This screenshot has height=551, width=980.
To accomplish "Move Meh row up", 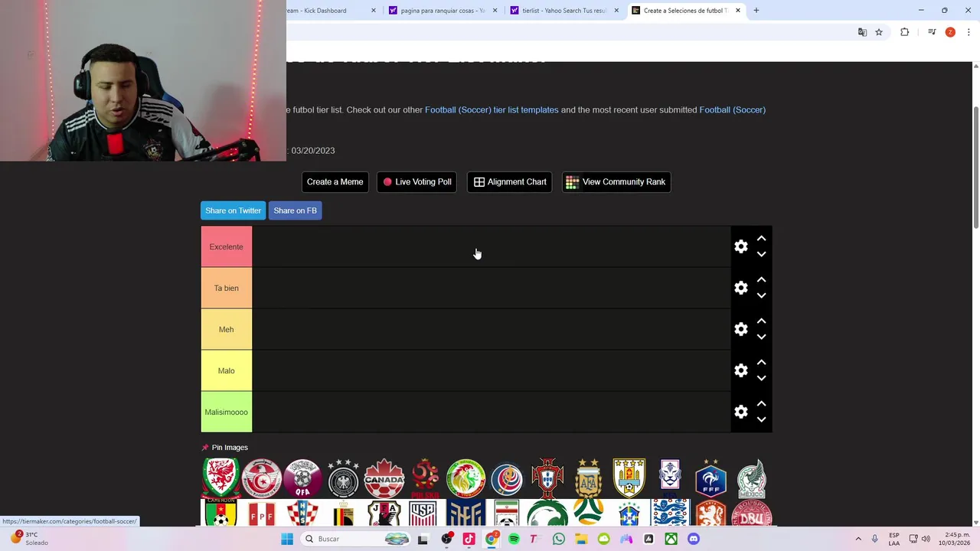I will tap(761, 321).
